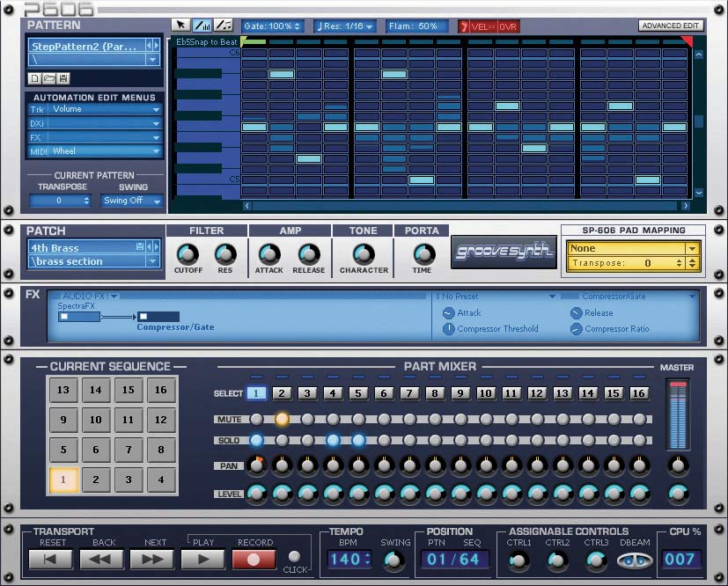The image size is (728, 586).
Task: Click the Compressor Threshold knob icon
Action: tap(448, 329)
